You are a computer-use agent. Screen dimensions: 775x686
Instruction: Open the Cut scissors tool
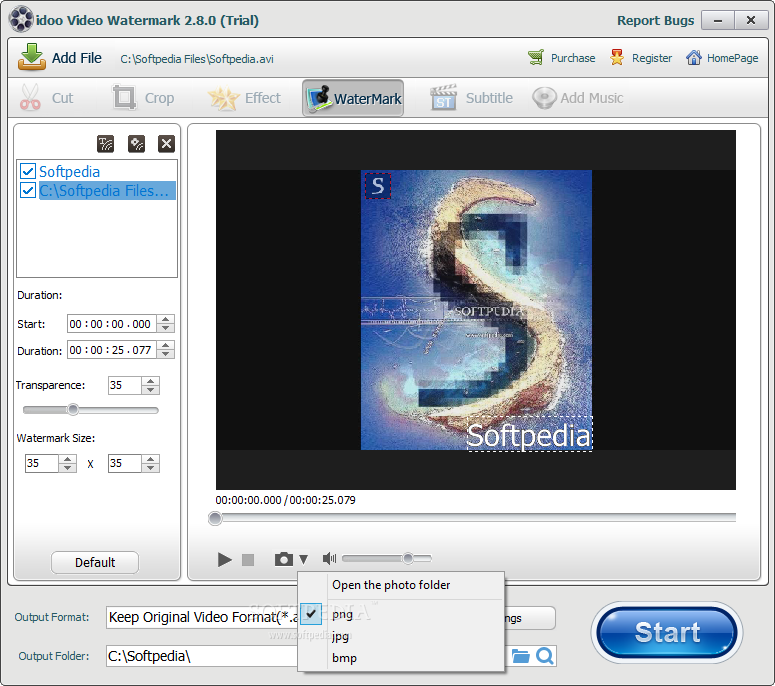pos(30,97)
